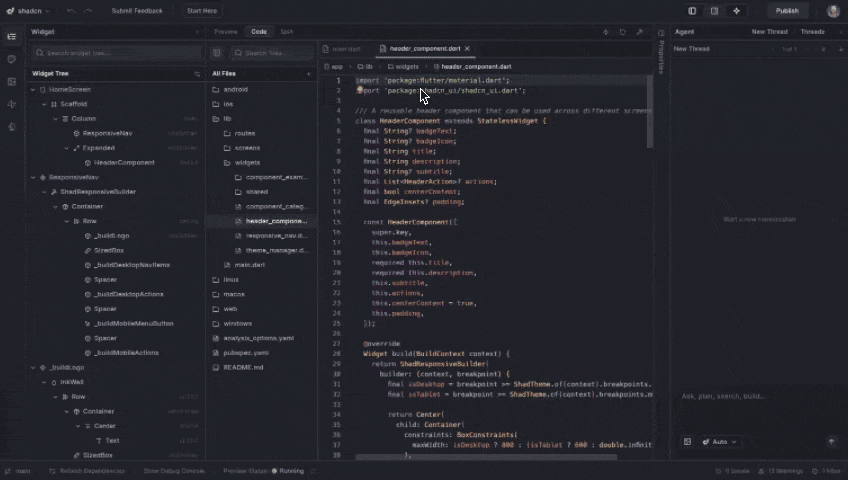Collapse the Scaffold tree node
Image resolution: width=848 pixels, height=480 pixels.
click(44, 104)
